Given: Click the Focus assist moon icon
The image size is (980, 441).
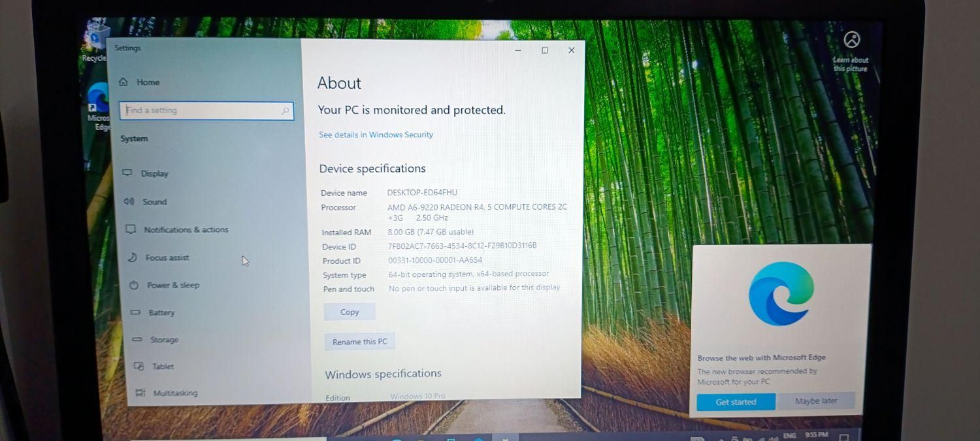Looking at the screenshot, I should click(132, 257).
